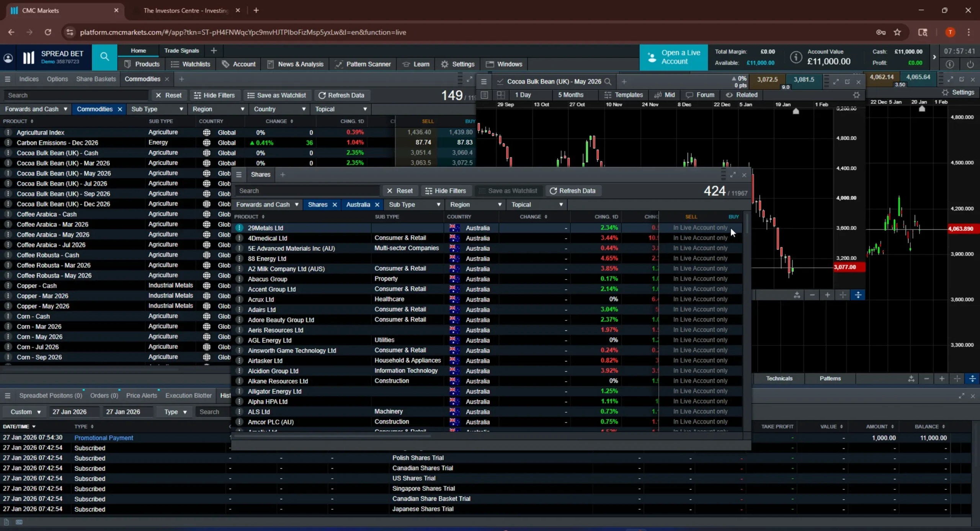Open row menu for 29Metals Ltd
This screenshot has width=980, height=531.
coord(239,228)
